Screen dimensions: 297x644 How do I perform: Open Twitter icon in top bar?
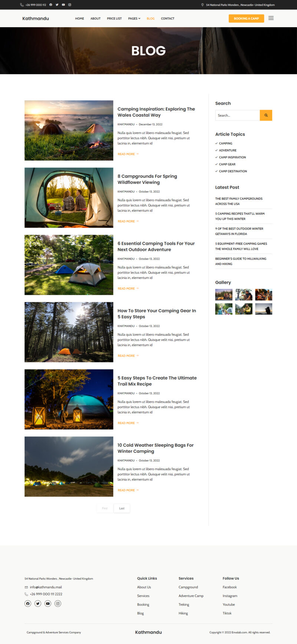pyautogui.click(x=57, y=5)
